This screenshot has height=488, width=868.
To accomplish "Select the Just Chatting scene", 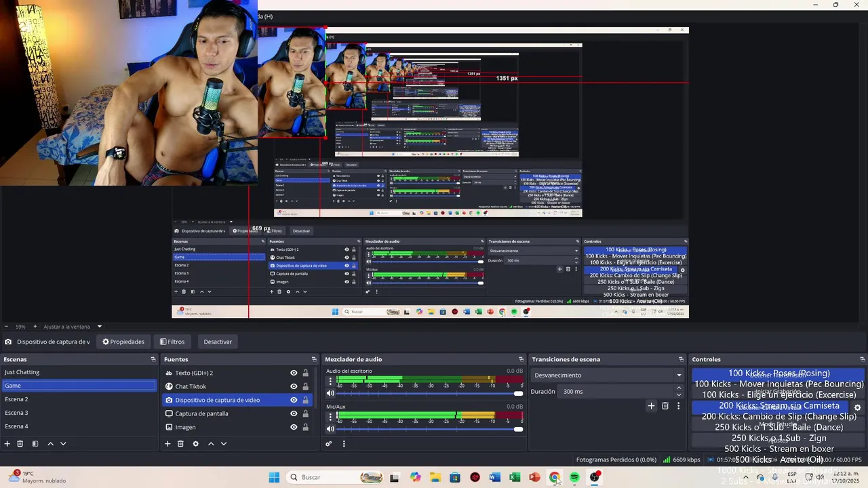I will [x=79, y=372].
